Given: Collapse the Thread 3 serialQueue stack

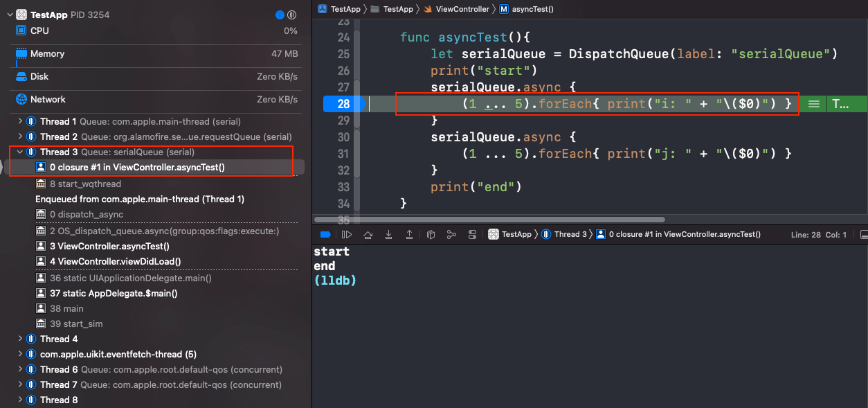Looking at the screenshot, I should (19, 152).
